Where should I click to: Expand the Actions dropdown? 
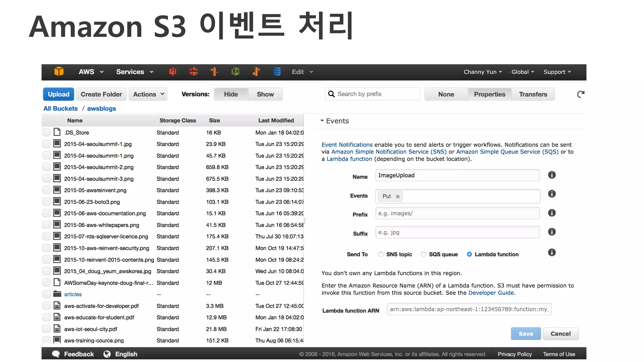[148, 94]
